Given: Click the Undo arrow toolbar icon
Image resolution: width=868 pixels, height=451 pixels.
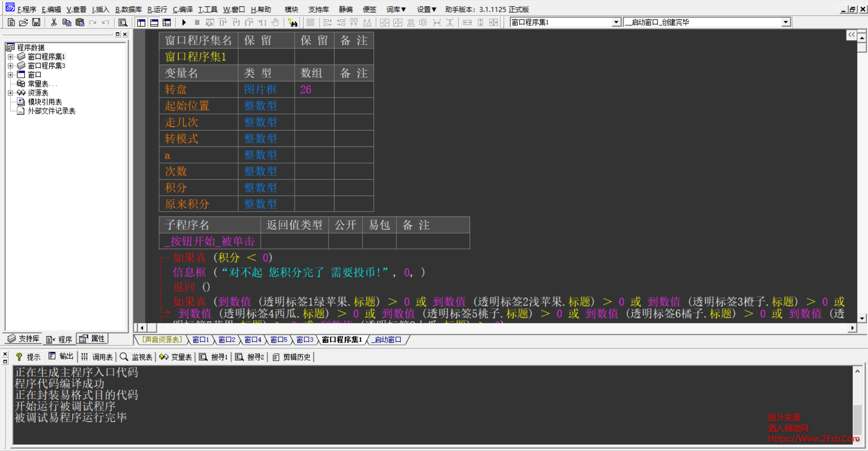Looking at the screenshot, I should point(106,22).
